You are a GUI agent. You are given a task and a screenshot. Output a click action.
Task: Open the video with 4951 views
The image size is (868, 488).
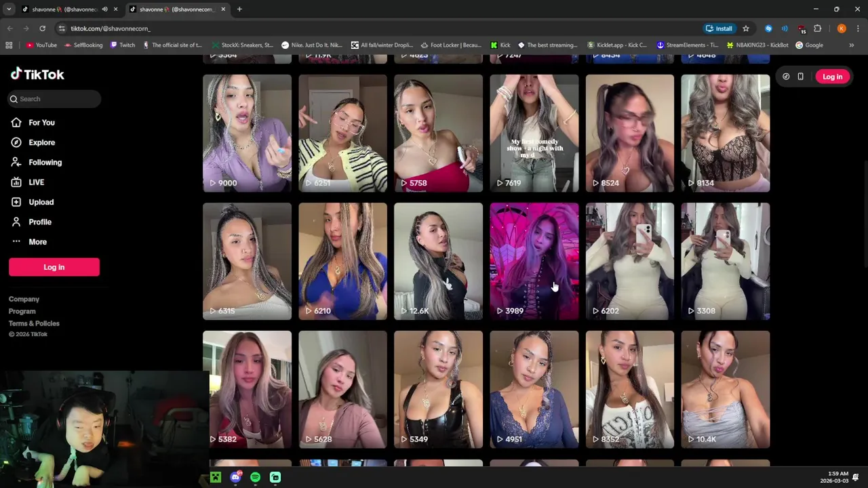(534, 390)
